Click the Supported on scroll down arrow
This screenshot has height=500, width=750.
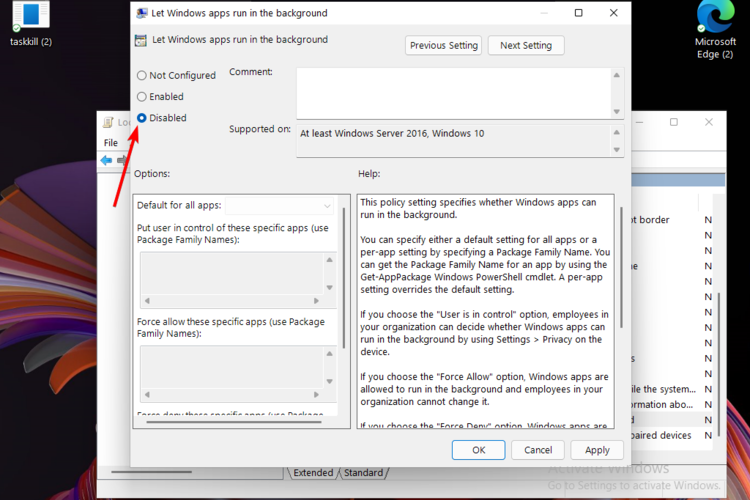point(617,150)
